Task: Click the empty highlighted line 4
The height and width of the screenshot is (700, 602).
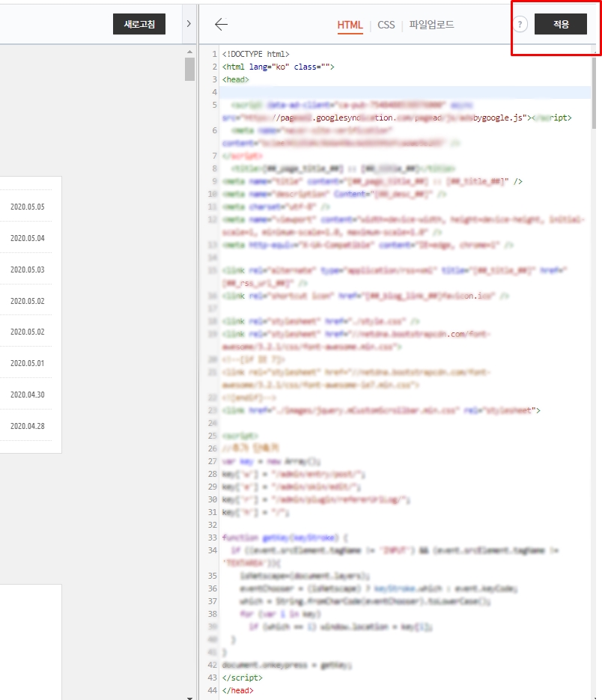Action: (x=406, y=92)
